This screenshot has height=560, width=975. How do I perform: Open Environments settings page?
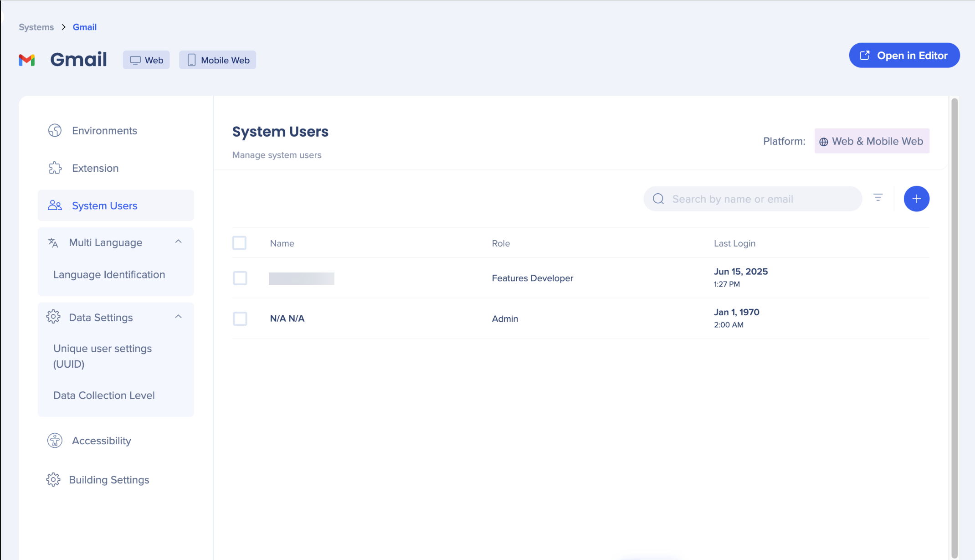[116, 131]
